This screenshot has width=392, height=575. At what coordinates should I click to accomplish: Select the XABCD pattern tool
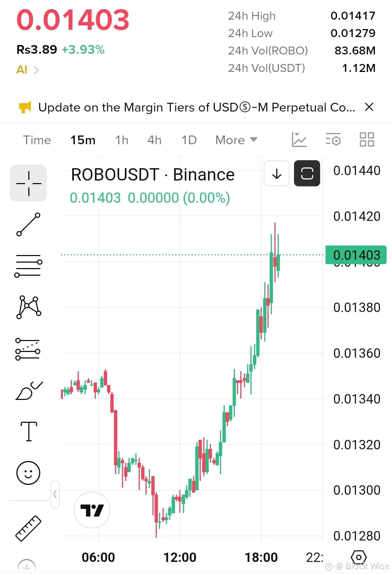29,307
